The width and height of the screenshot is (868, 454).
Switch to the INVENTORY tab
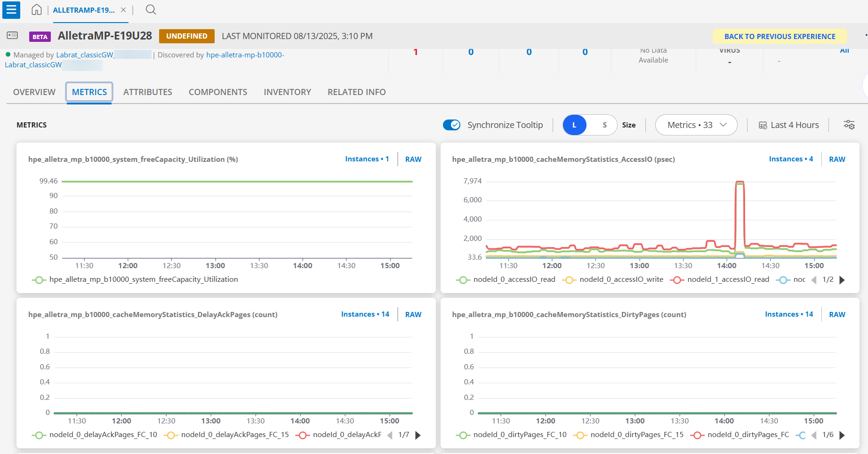(x=288, y=92)
